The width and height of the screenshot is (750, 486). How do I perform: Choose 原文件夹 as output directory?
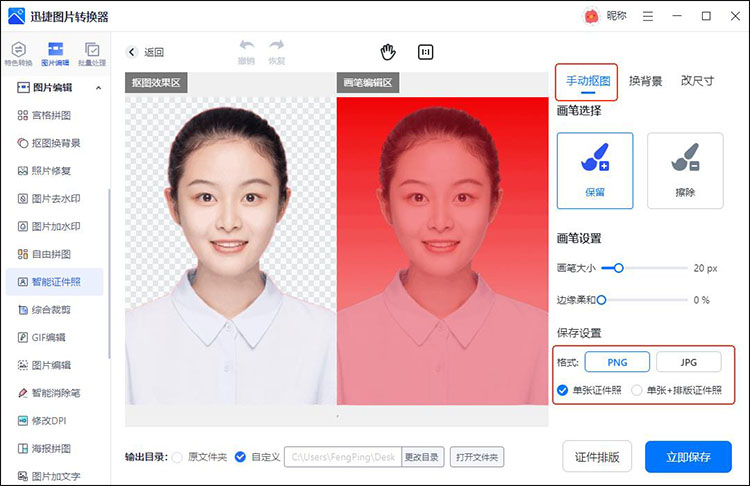[x=178, y=457]
